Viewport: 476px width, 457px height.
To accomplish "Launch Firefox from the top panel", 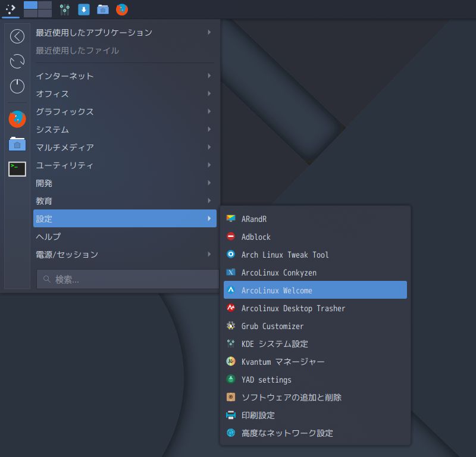I will click(122, 10).
